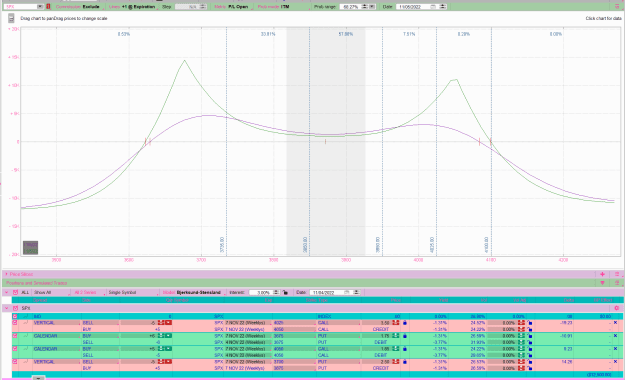Unlock Vol Adj on 4025 CALL vertical row
Screen dimensions: 625x380
point(530,323)
